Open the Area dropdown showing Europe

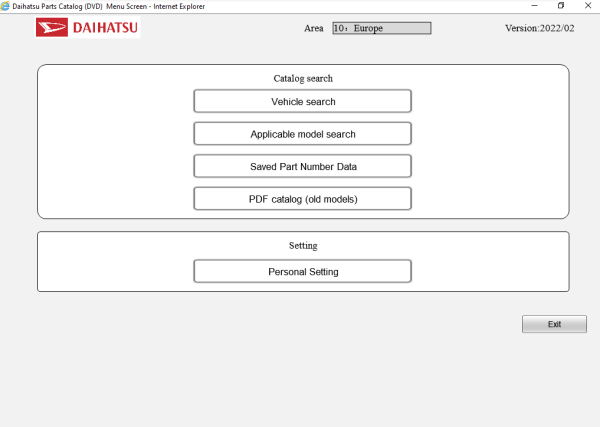coord(382,28)
